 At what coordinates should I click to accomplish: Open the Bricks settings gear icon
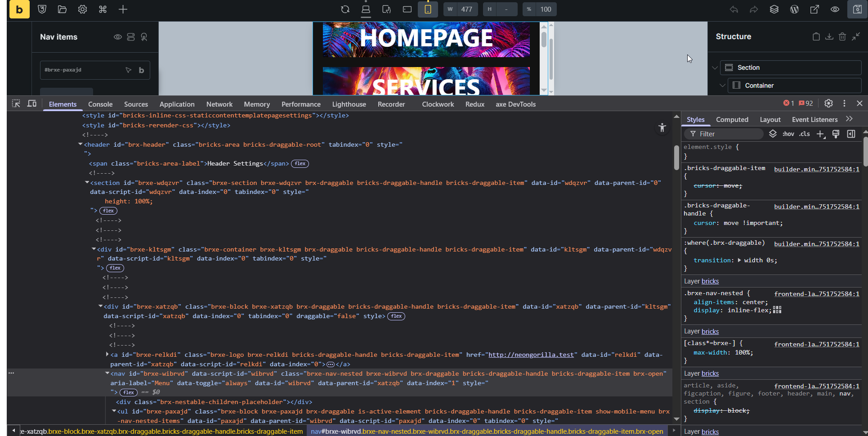pyautogui.click(x=82, y=9)
